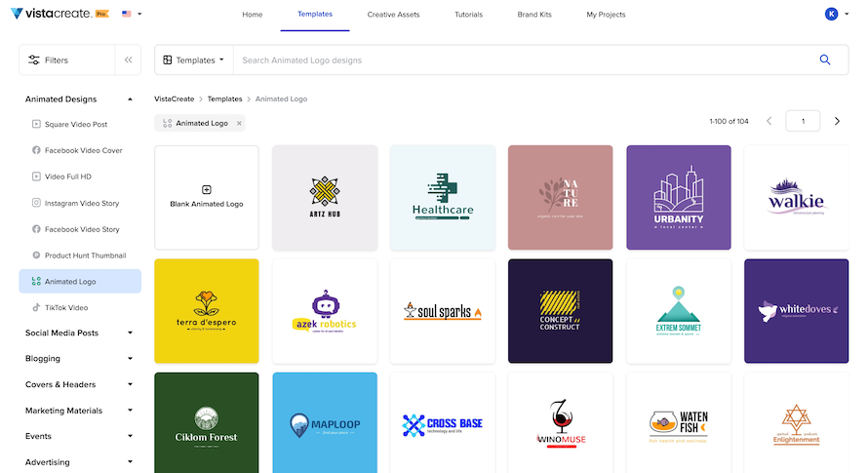The height and width of the screenshot is (473, 868).
Task: Remove the Animated Logo filter chip
Action: 239,124
